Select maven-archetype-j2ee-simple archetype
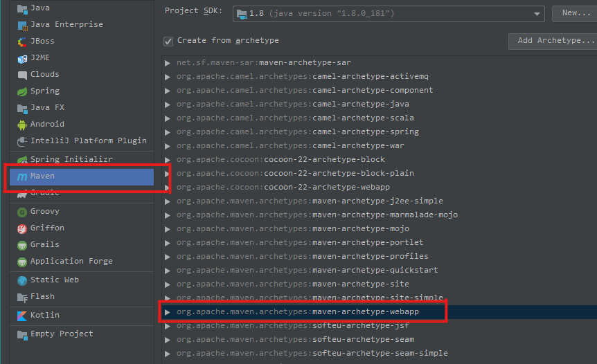 coord(310,201)
